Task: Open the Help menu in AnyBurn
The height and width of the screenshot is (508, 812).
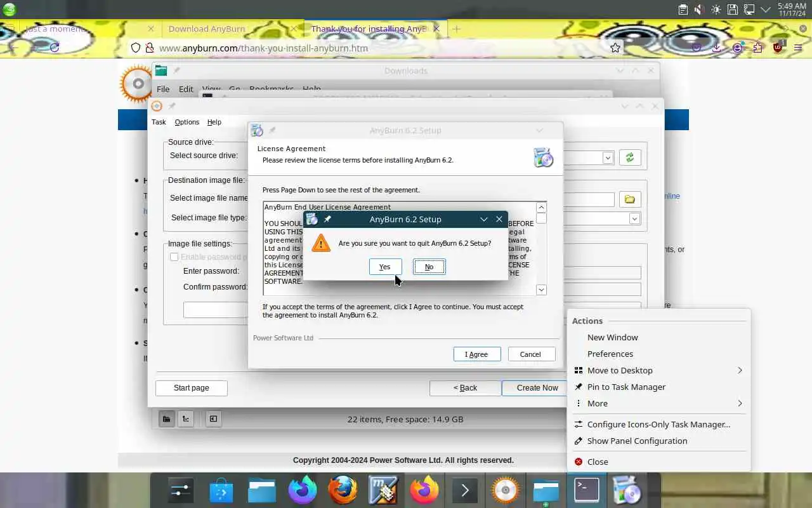Action: click(214, 122)
